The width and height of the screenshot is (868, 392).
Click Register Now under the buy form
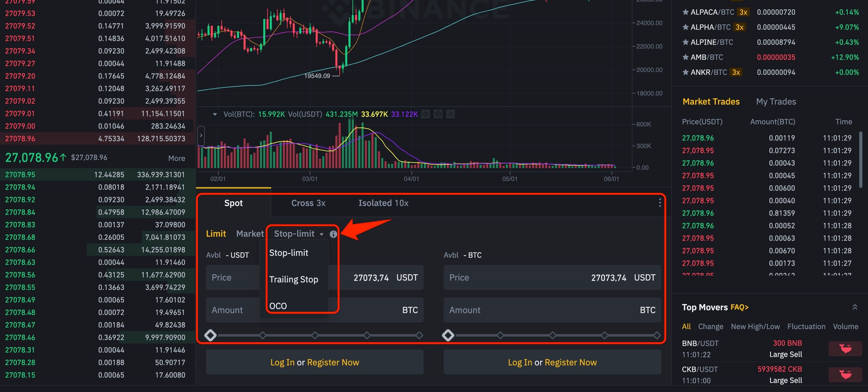pyautogui.click(x=333, y=362)
